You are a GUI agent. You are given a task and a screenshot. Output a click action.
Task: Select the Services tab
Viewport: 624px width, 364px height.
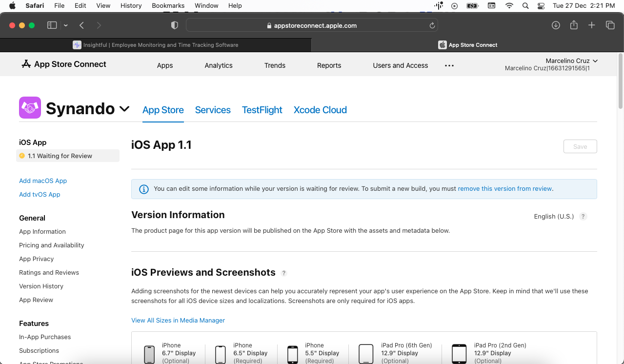[213, 110]
